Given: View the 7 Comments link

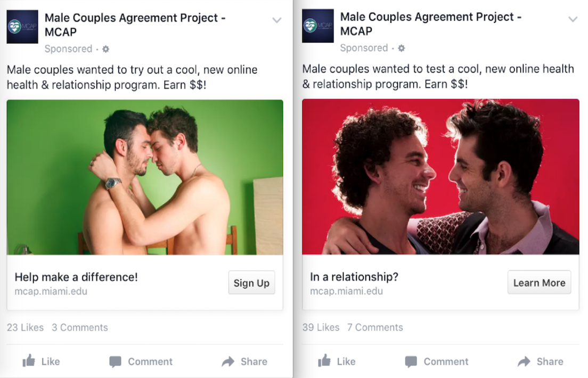Looking at the screenshot, I should (375, 327).
